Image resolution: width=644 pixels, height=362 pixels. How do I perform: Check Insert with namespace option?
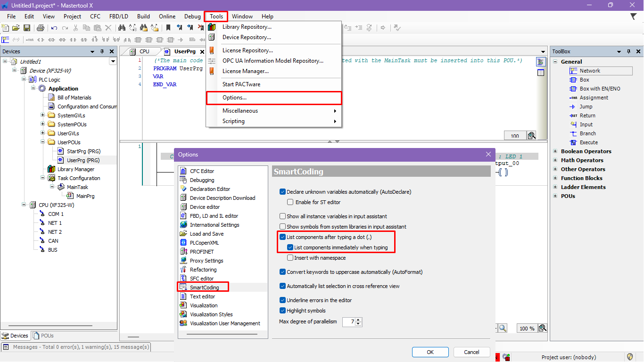290,258
